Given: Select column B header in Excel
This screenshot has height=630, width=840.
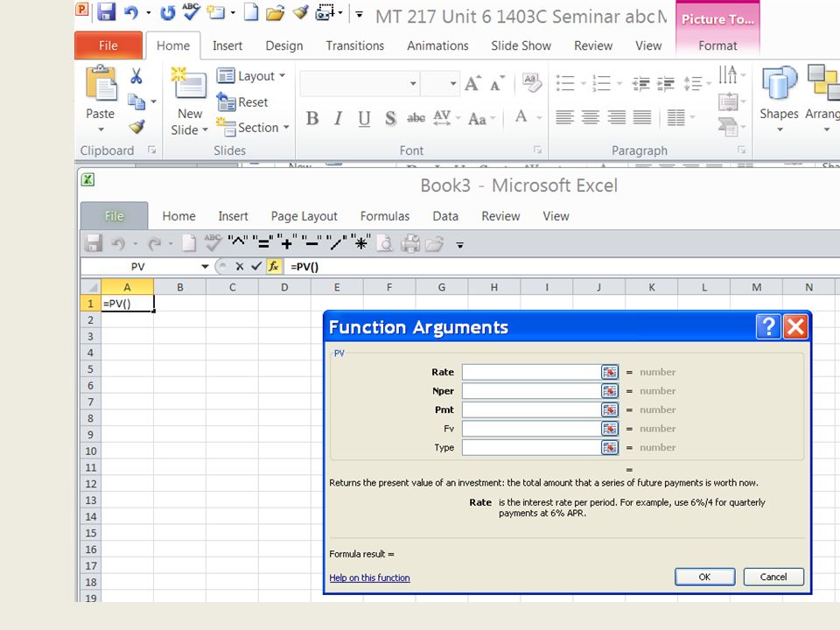Looking at the screenshot, I should pyautogui.click(x=180, y=287).
